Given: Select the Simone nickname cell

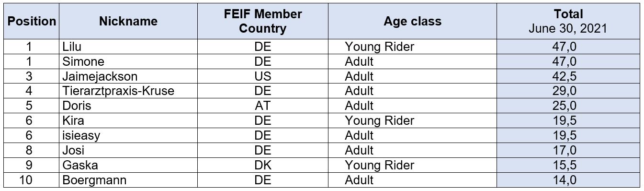Looking at the screenshot, I should [128, 61].
